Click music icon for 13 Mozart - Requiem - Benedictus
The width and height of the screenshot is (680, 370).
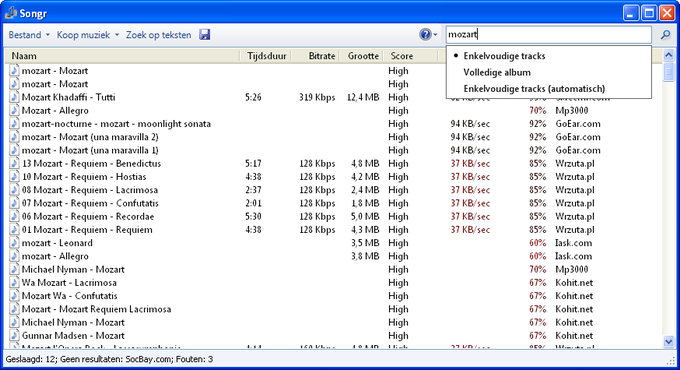click(x=14, y=164)
